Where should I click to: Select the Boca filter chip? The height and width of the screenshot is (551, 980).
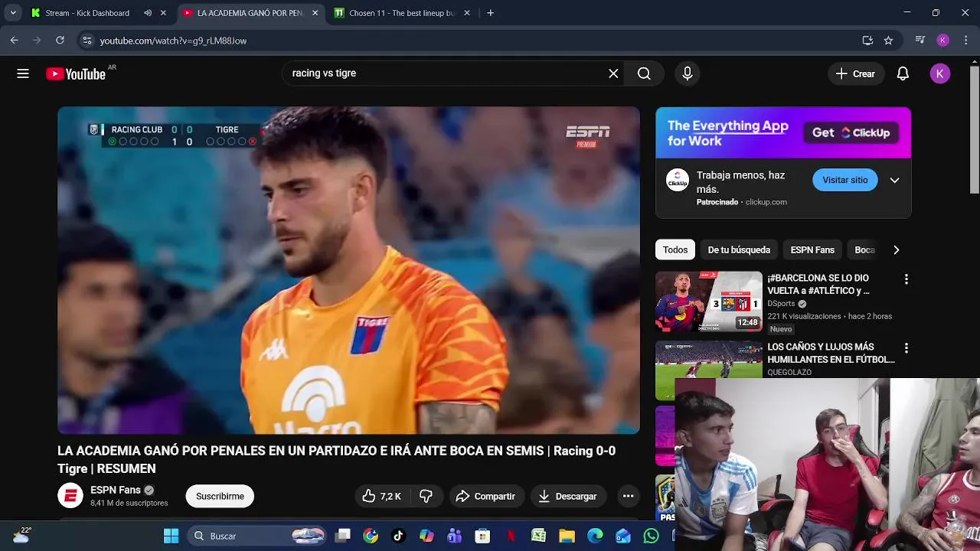[x=864, y=249]
